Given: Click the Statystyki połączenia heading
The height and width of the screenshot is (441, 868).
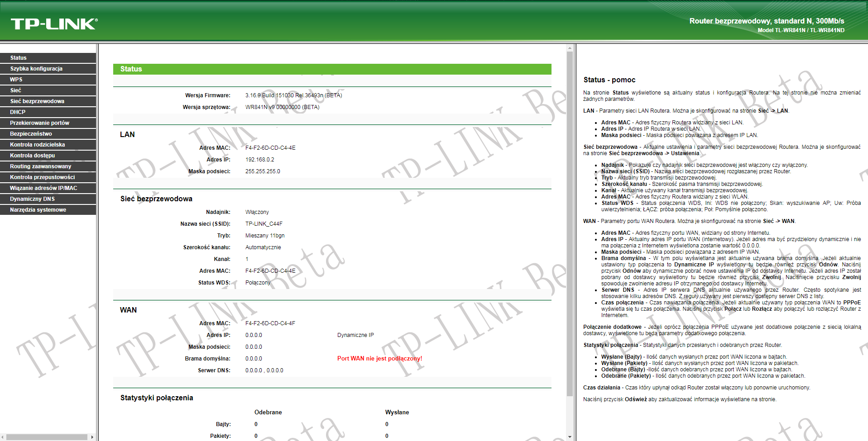Looking at the screenshot, I should pyautogui.click(x=157, y=398).
